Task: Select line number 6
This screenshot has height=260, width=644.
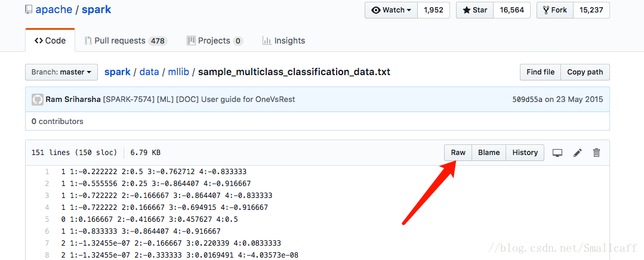Action: (47, 231)
